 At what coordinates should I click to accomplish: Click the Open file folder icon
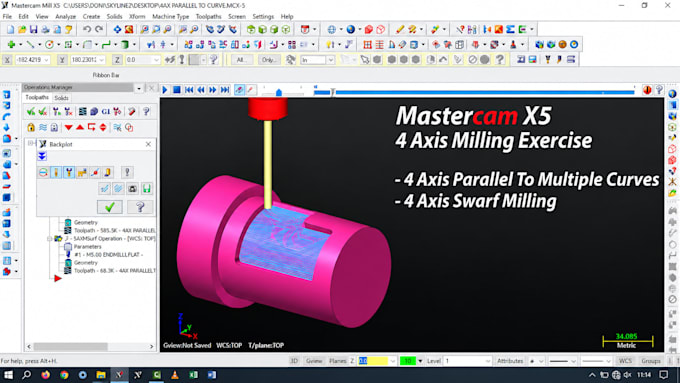pyautogui.click(x=22, y=29)
